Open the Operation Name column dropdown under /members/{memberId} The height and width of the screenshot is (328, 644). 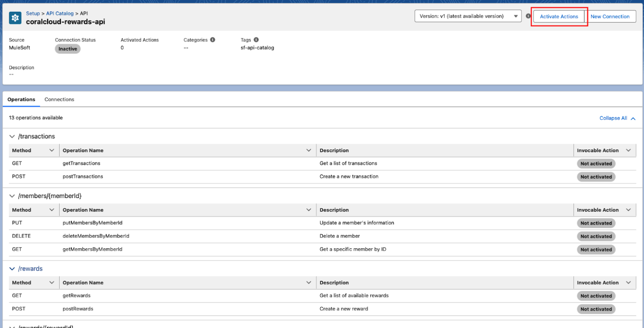(x=309, y=210)
